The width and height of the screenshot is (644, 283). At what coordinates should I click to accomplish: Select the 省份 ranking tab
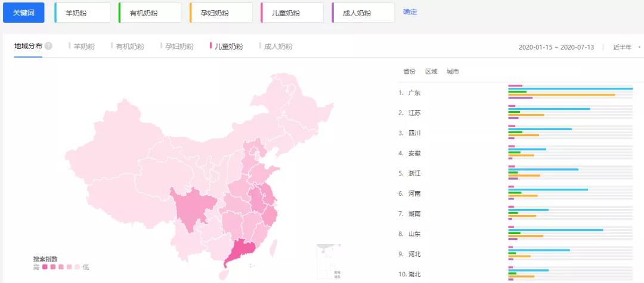point(409,72)
